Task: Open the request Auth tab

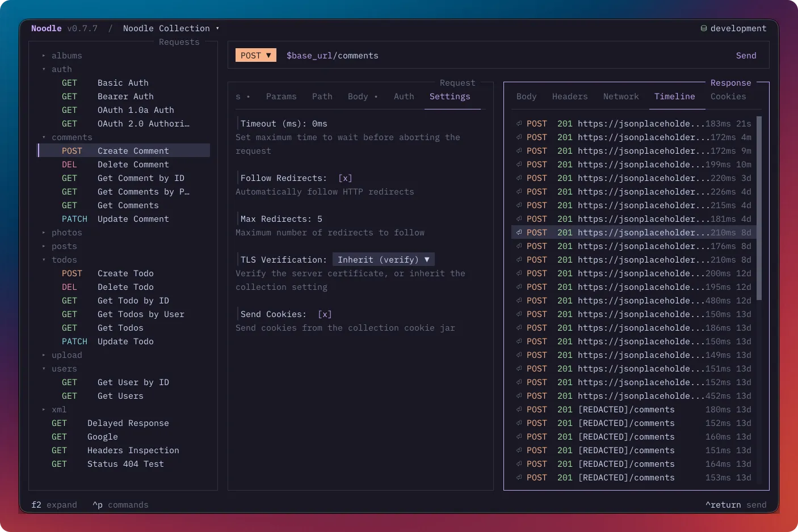Action: [x=404, y=96]
